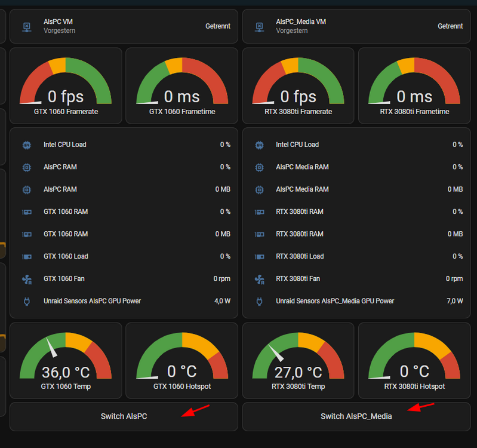Click the AlsPC Media RAM percent memory icon
477x448 pixels.
259,167
